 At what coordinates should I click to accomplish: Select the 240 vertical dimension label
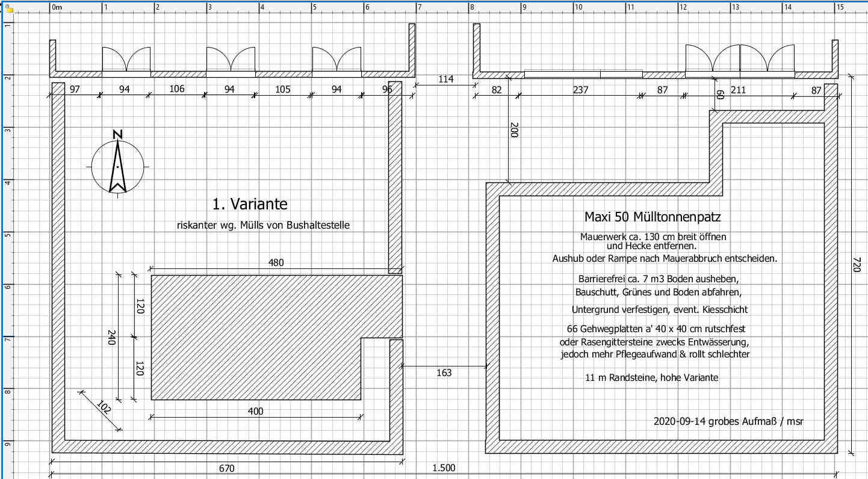111,337
